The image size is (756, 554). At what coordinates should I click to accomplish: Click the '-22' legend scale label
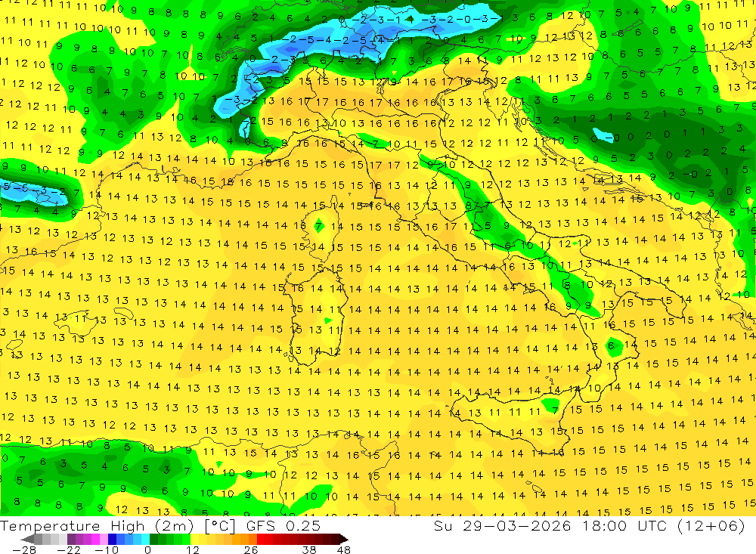tap(69, 550)
